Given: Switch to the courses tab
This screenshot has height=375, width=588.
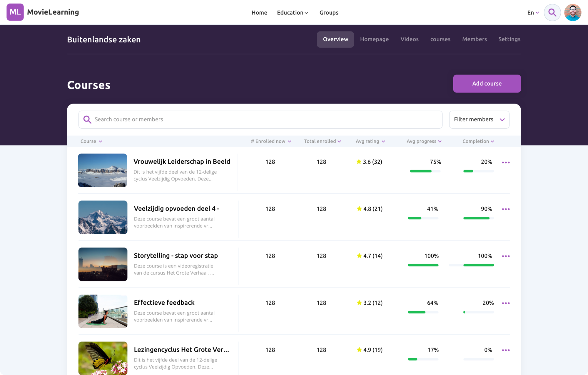Looking at the screenshot, I should (x=440, y=39).
